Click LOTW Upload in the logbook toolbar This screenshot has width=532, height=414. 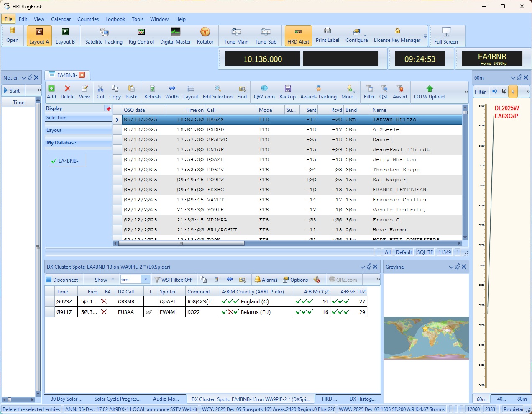(x=429, y=92)
